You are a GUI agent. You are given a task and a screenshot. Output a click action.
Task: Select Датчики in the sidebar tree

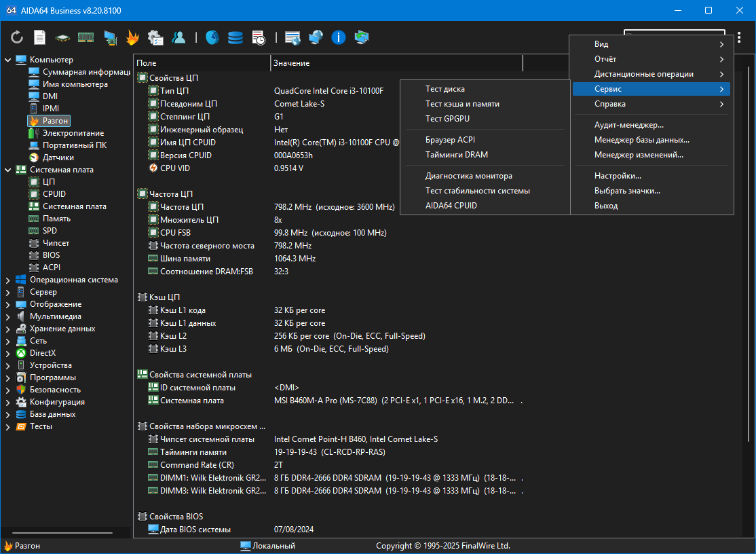(58, 158)
